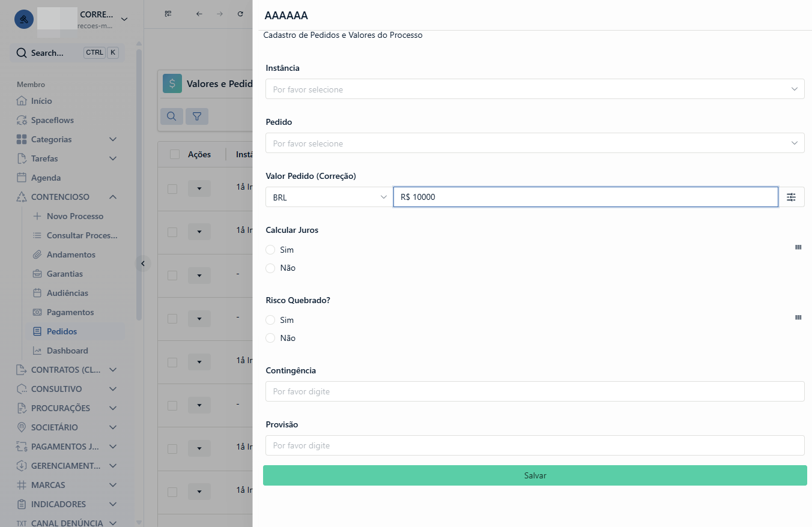Click columns icon beside Risco Quebrado
Viewport: 812px width, 527px height.
coord(798,317)
